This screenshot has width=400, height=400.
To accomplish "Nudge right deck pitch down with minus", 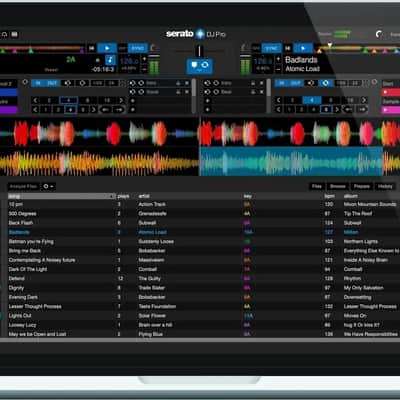I will click(x=278, y=69).
